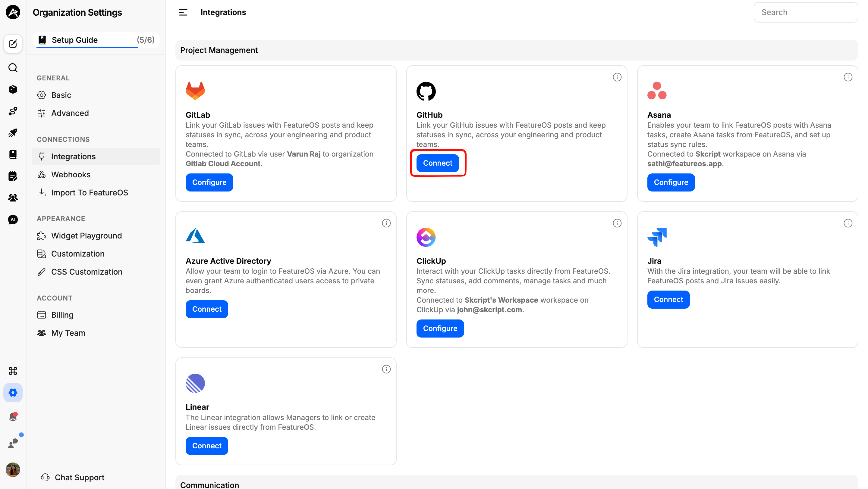Click the GitHub octocat logo

426,91
